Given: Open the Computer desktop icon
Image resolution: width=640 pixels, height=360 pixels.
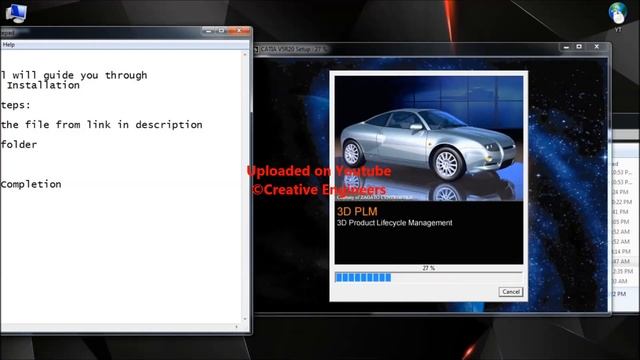Looking at the screenshot, I should (x=16, y=13).
